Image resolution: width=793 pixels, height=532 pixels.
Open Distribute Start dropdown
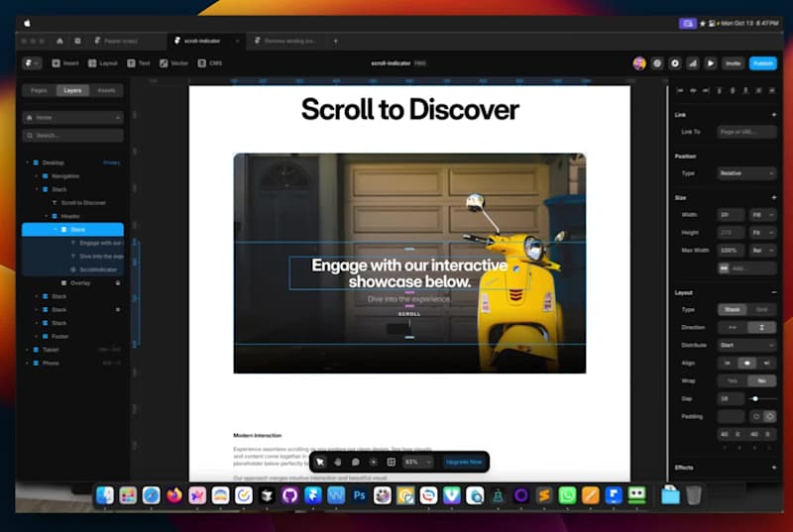(x=746, y=345)
